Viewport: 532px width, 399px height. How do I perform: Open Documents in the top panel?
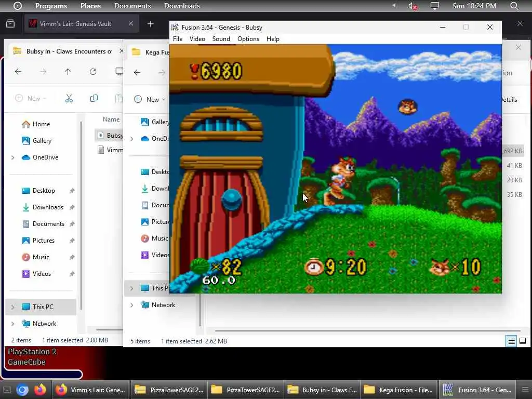pos(132,6)
